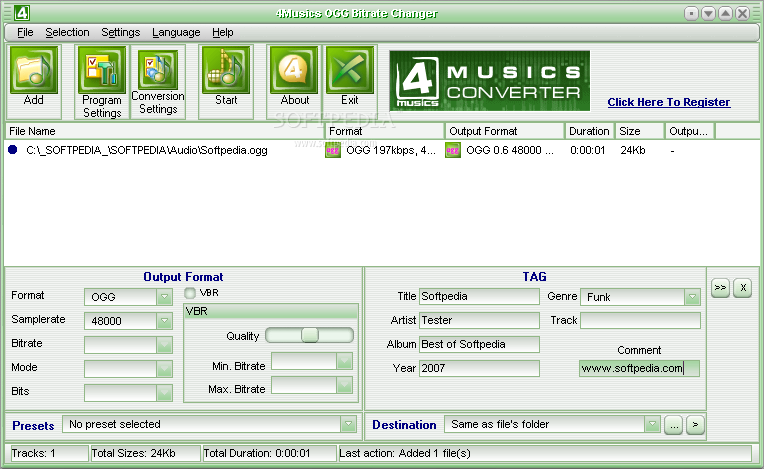
Task: Click the down-triangle title bar button
Action: [x=708, y=14]
